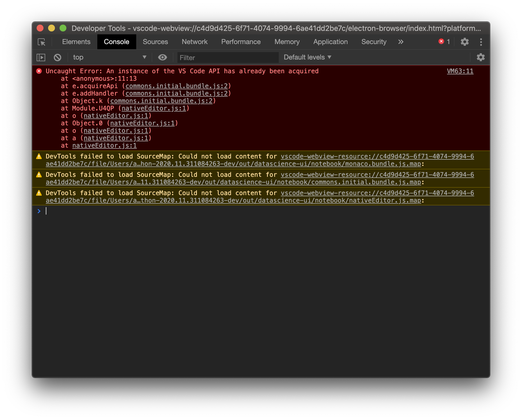Image resolution: width=522 pixels, height=420 pixels.
Task: Click the clear console icon
Action: pos(58,57)
